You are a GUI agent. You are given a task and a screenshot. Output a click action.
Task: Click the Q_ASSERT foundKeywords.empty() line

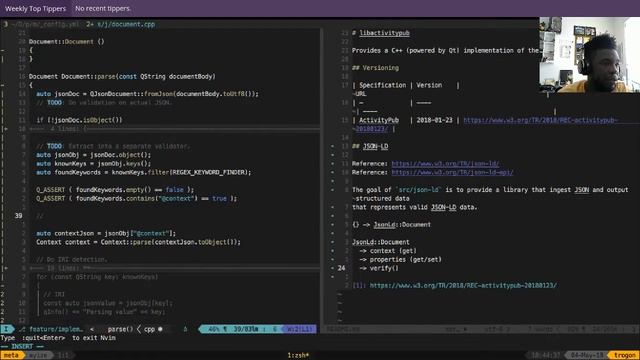click(115, 190)
